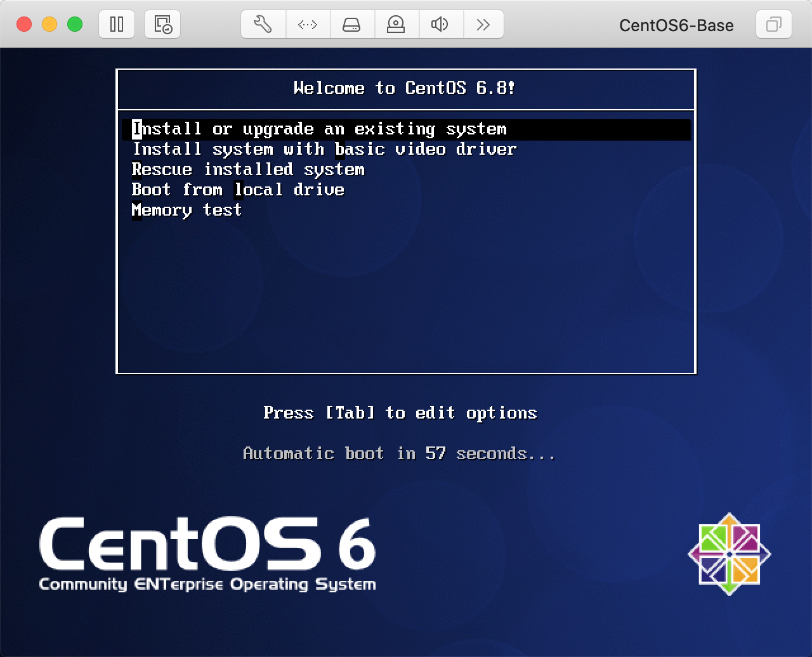This screenshot has height=657, width=812.
Task: Select Install system with basic video driver
Action: 324,150
